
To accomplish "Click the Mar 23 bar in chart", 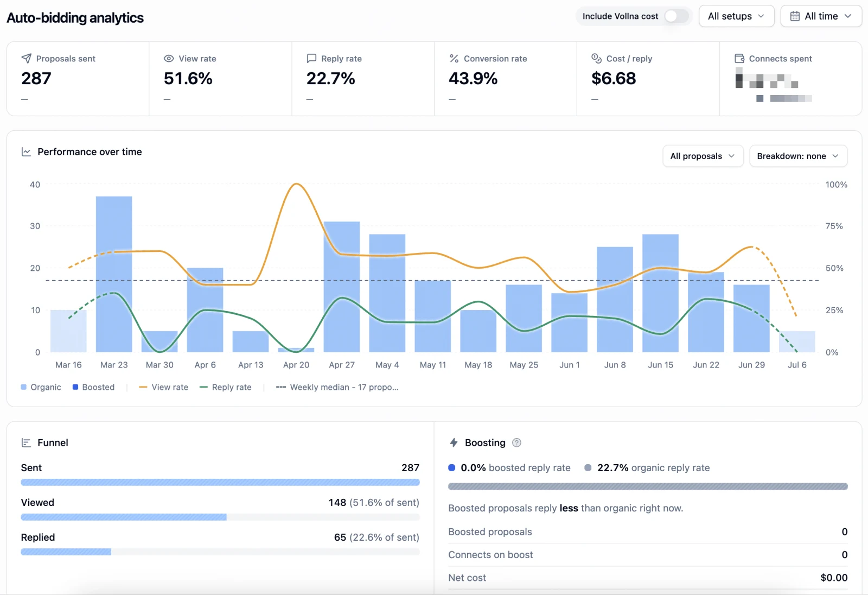I will click(x=114, y=274).
